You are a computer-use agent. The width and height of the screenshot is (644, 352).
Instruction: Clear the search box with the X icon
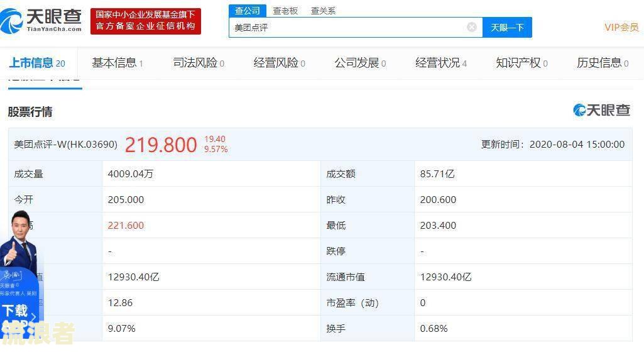(x=472, y=27)
